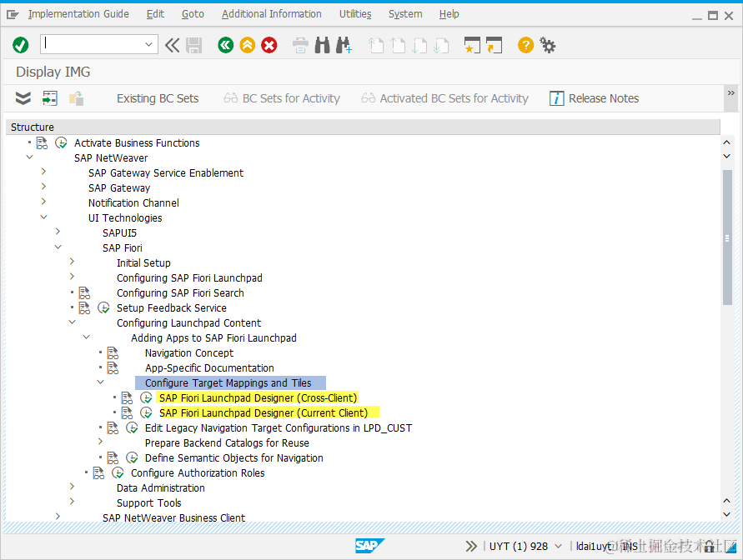Screen dimensions: 743x560
Task: Expand SAP Gateway Service Enablement node
Action: [x=43, y=172]
